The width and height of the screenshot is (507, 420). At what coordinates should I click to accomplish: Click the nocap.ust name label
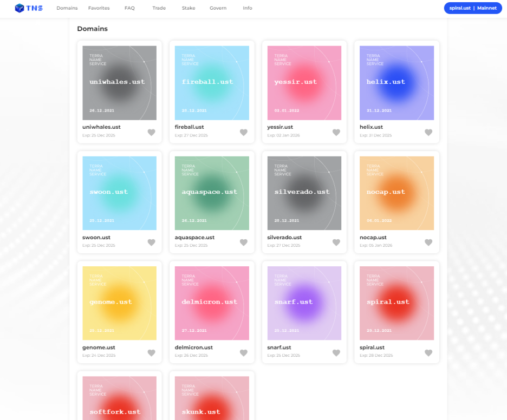[x=373, y=238]
